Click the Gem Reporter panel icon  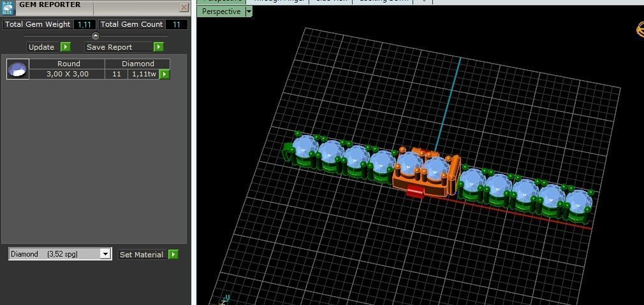tap(8, 8)
